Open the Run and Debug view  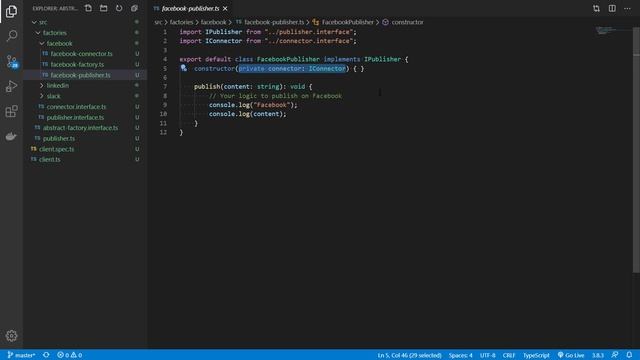coord(11,86)
